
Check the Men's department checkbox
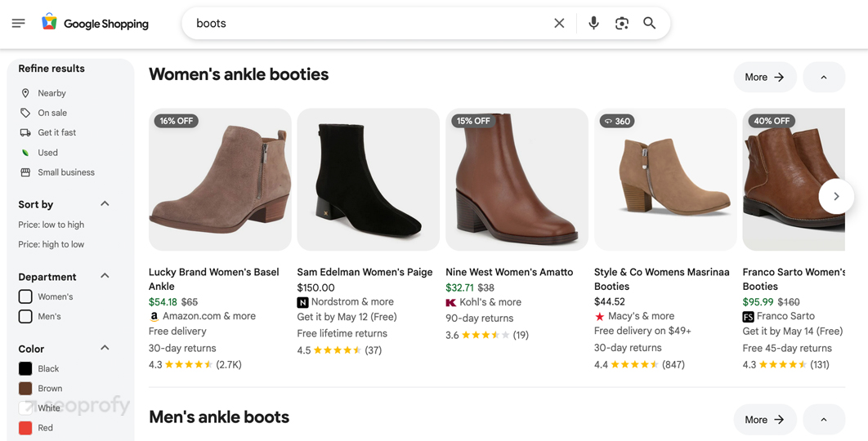[x=25, y=317]
